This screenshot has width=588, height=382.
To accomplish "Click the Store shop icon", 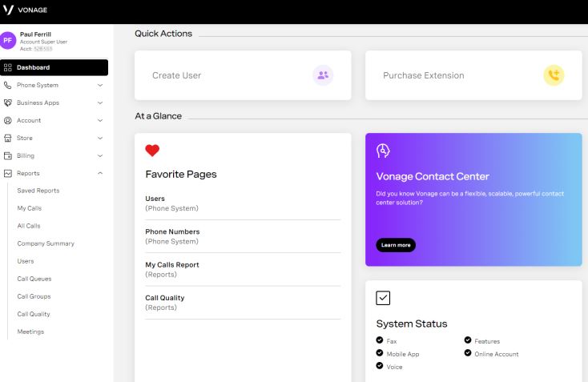I will [7, 138].
